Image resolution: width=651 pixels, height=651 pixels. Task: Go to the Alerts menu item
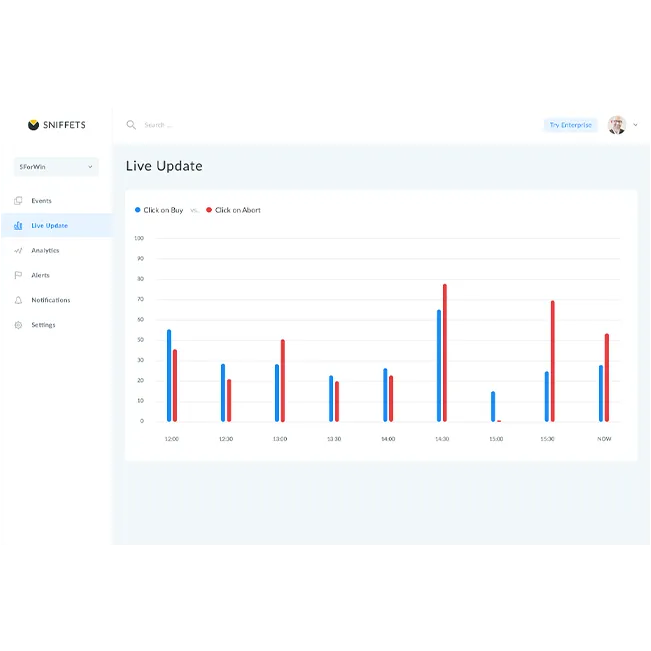pos(40,275)
